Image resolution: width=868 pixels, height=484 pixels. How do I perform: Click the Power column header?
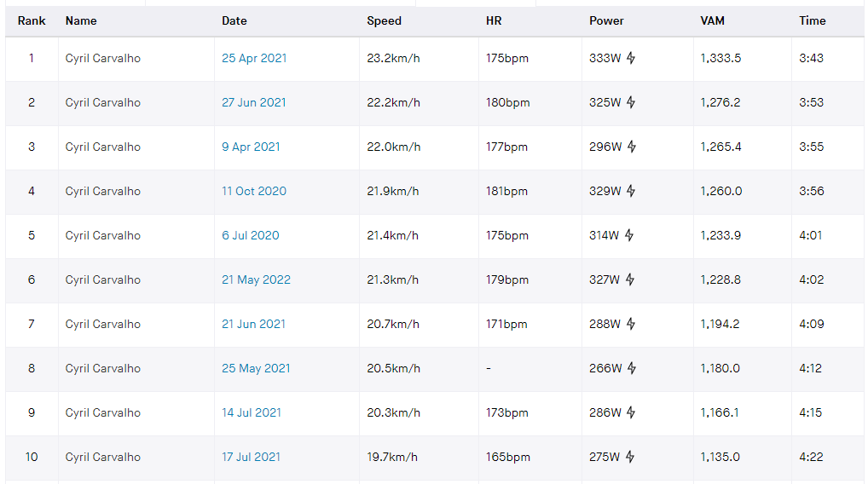click(606, 20)
